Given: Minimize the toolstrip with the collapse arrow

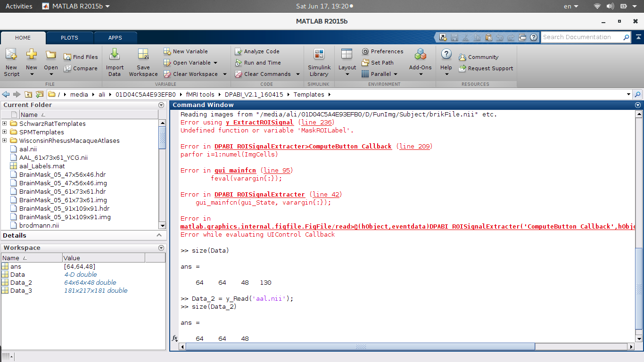Looking at the screenshot, I should pyautogui.click(x=638, y=37).
